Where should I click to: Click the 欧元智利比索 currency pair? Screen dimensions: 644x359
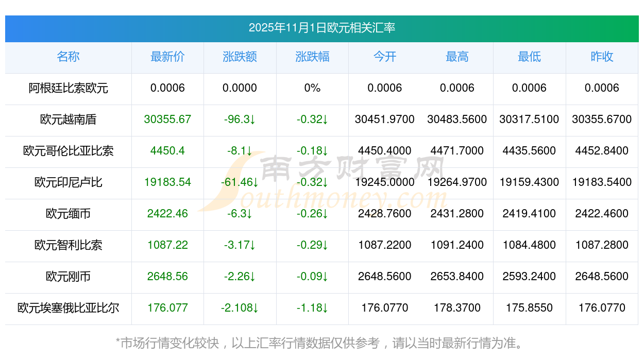click(68, 245)
